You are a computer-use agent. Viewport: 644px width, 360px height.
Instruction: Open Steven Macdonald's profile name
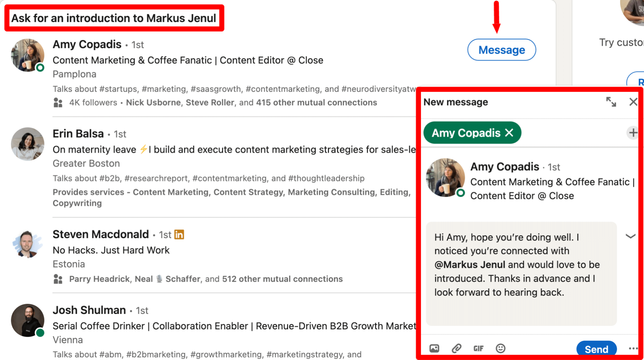pos(101,234)
